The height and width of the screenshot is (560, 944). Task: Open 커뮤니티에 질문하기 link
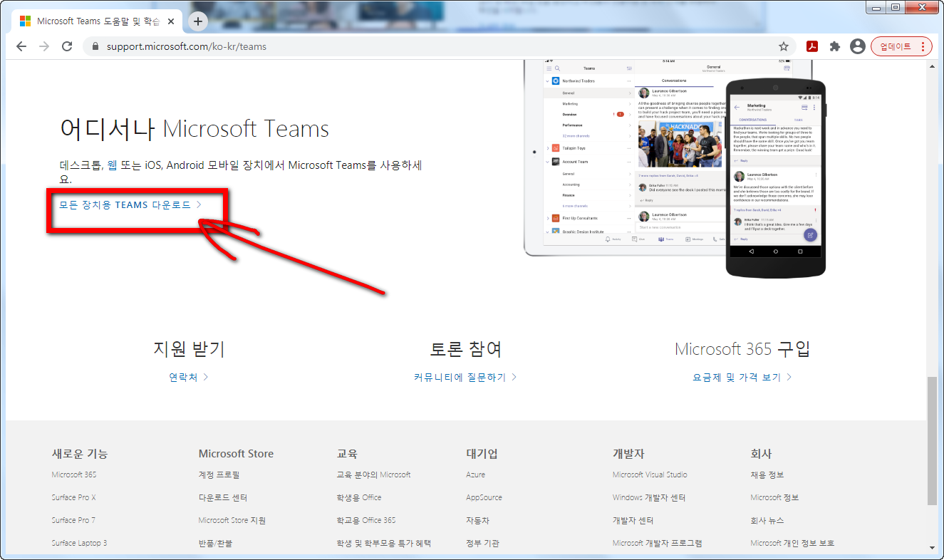[x=465, y=378]
